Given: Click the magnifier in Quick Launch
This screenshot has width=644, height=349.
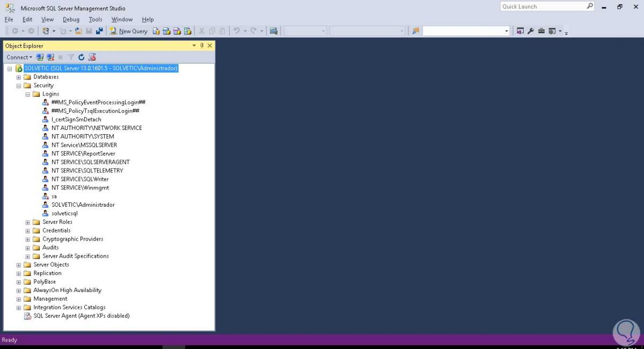Looking at the screenshot, I should pos(589,6).
